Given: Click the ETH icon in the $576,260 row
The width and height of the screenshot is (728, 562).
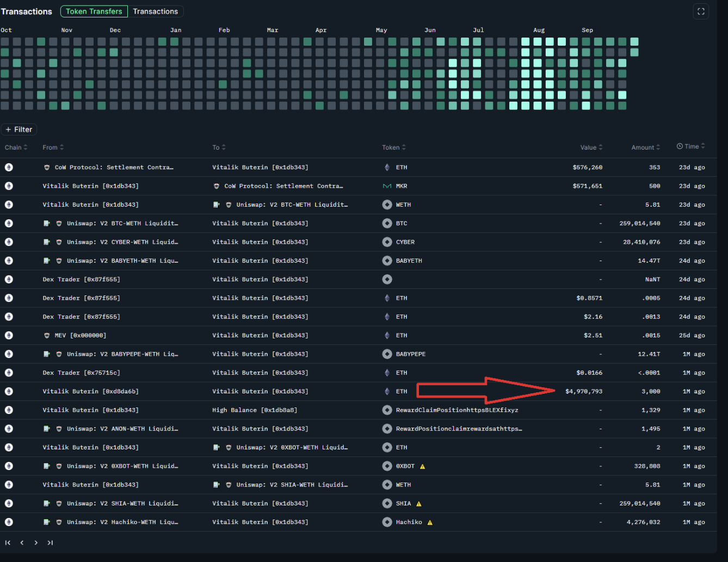Looking at the screenshot, I should pos(387,167).
